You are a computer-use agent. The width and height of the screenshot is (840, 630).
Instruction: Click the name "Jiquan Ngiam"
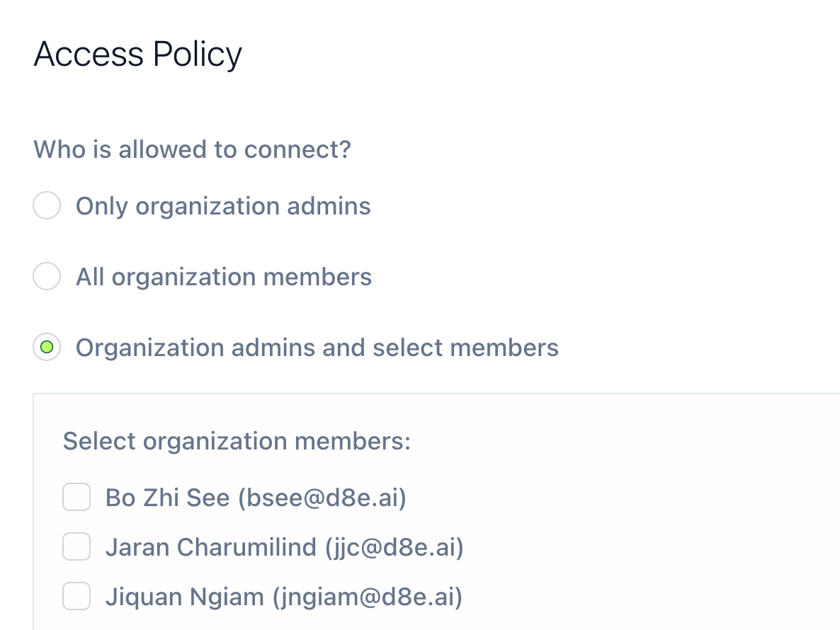(x=184, y=597)
